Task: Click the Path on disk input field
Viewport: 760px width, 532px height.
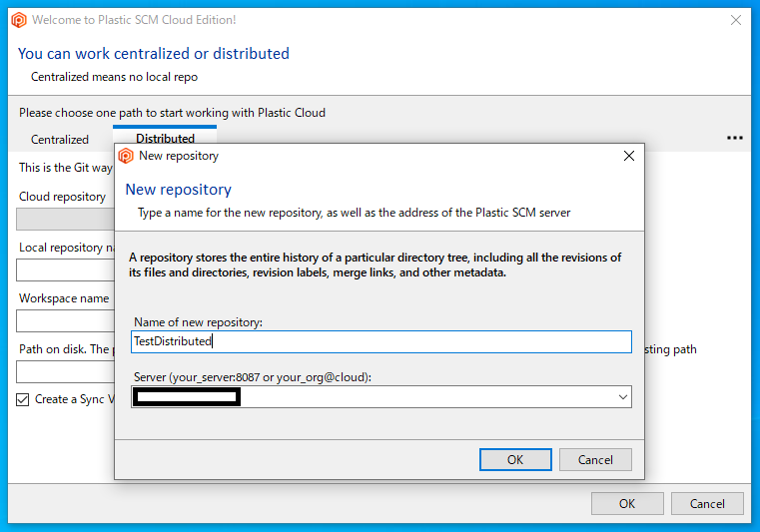Action: click(x=66, y=372)
